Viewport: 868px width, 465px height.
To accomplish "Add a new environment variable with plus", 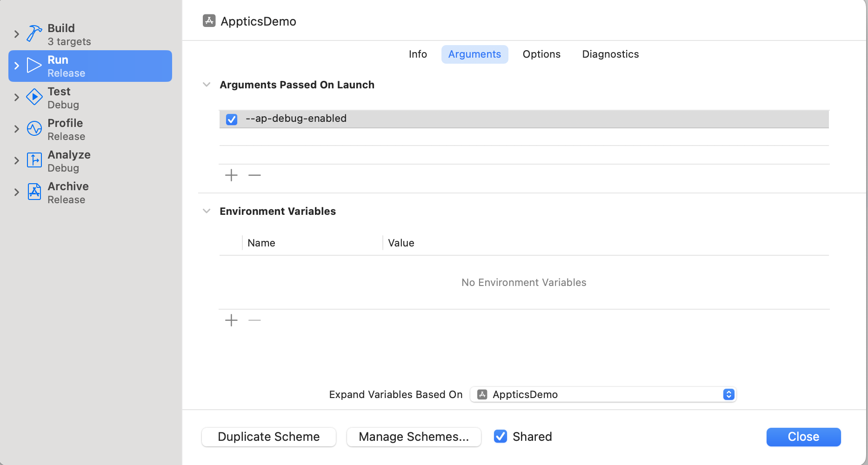I will coord(231,320).
